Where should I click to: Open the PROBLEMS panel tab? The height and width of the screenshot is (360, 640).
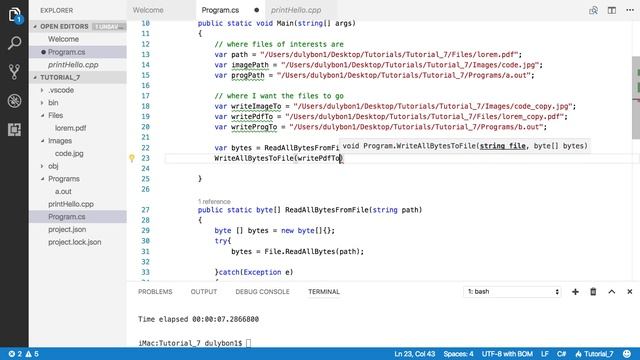coord(155,291)
